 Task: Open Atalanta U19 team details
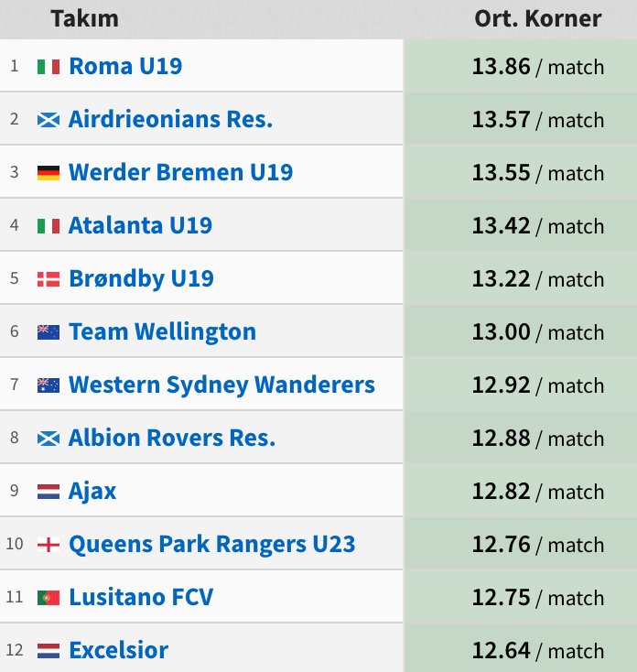tap(141, 225)
